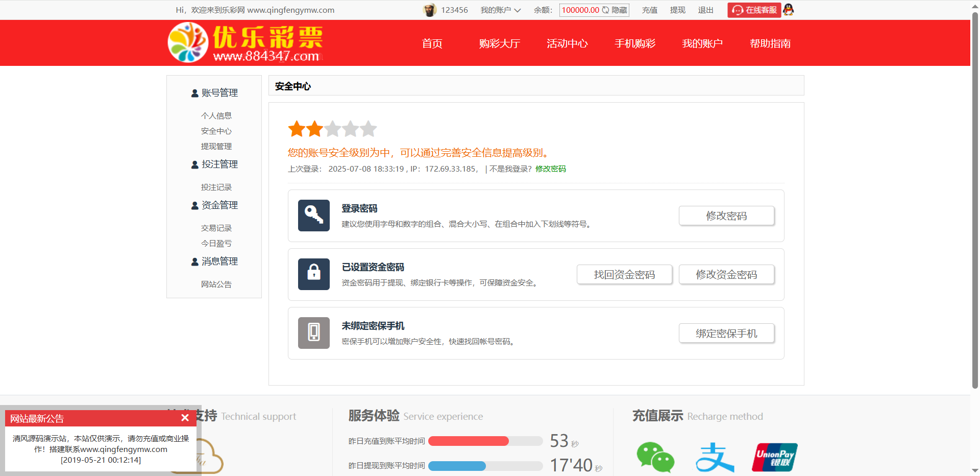
Task: Click the UnionPay logo
Action: 774,457
